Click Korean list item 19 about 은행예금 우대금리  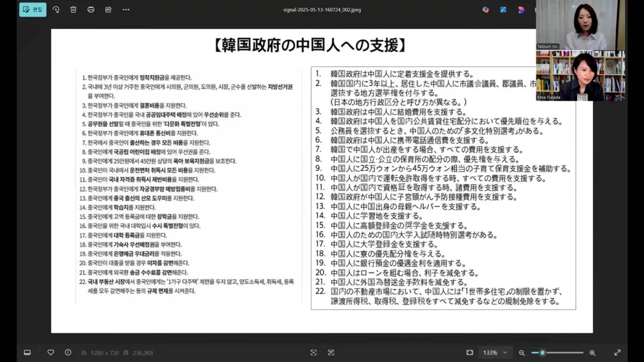pos(130,254)
